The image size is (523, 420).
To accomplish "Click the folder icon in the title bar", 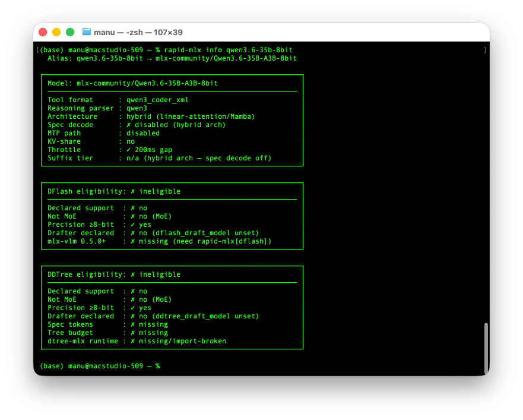I will 87,31.
